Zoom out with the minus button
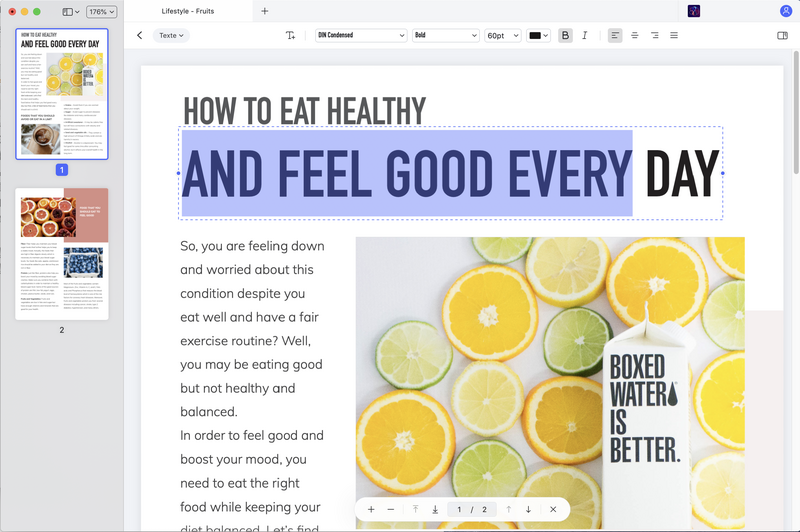800x532 pixels. pos(390,509)
